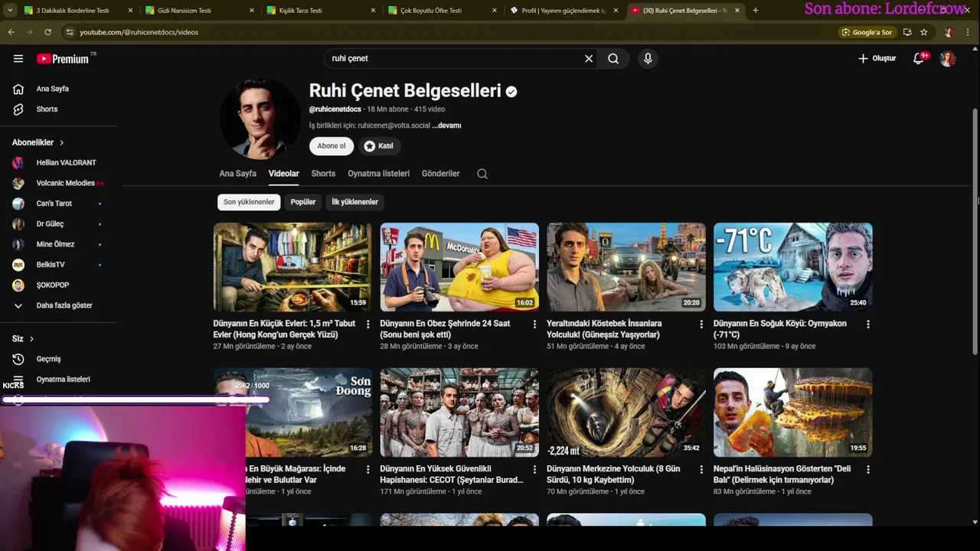Viewport: 980px width, 551px height.
Task: Open the McDonald's obese city video thumbnail
Action: (459, 267)
